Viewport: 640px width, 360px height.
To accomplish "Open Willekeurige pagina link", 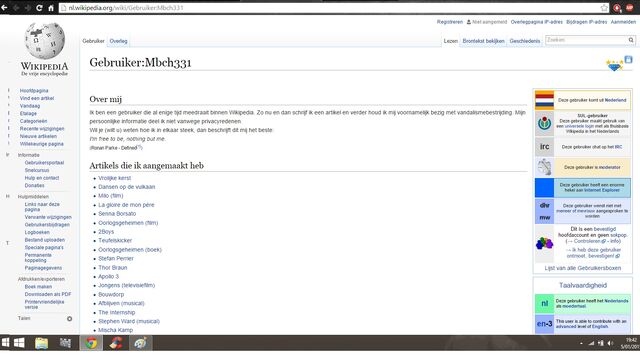I will point(42,144).
